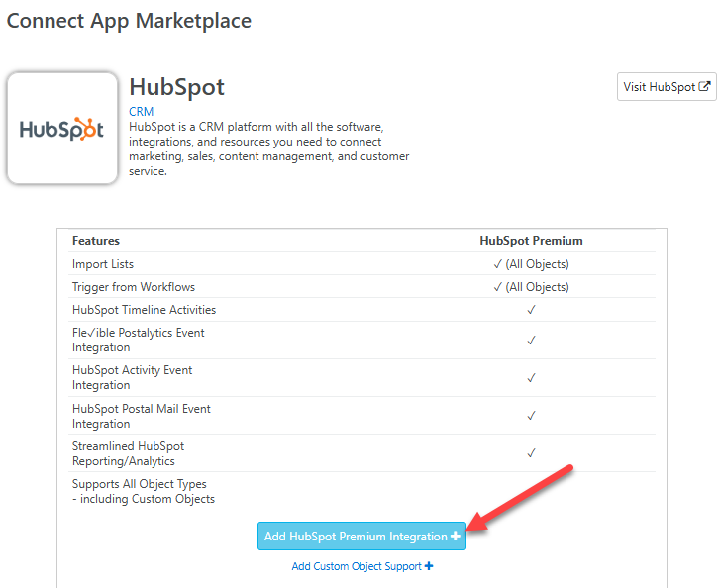The height and width of the screenshot is (588, 721).
Task: Click plus icon beside Add Custom Object Support
Action: pos(429,566)
